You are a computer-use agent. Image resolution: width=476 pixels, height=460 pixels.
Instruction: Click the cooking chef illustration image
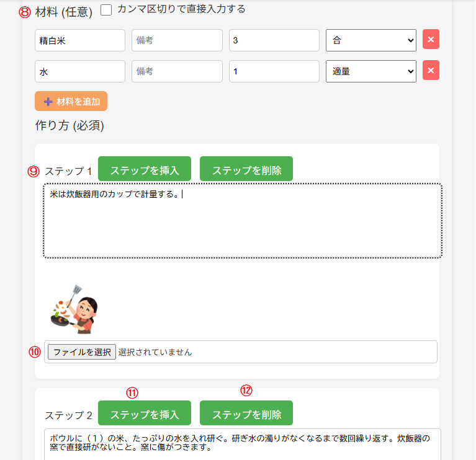(74, 308)
